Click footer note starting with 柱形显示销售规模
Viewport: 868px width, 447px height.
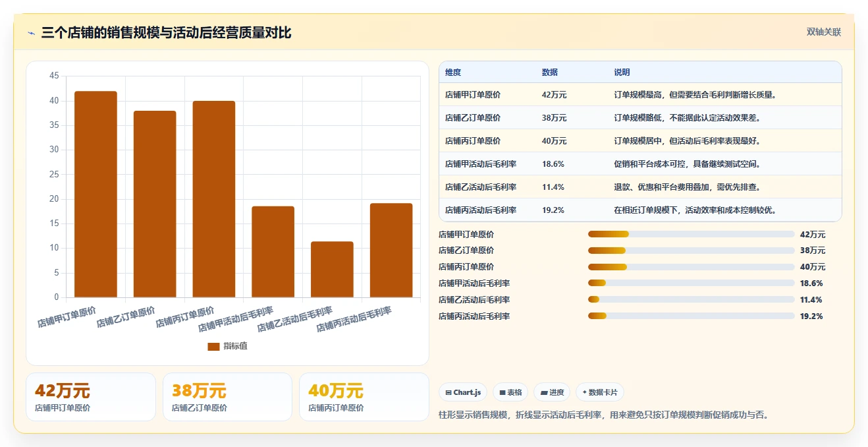click(x=604, y=415)
